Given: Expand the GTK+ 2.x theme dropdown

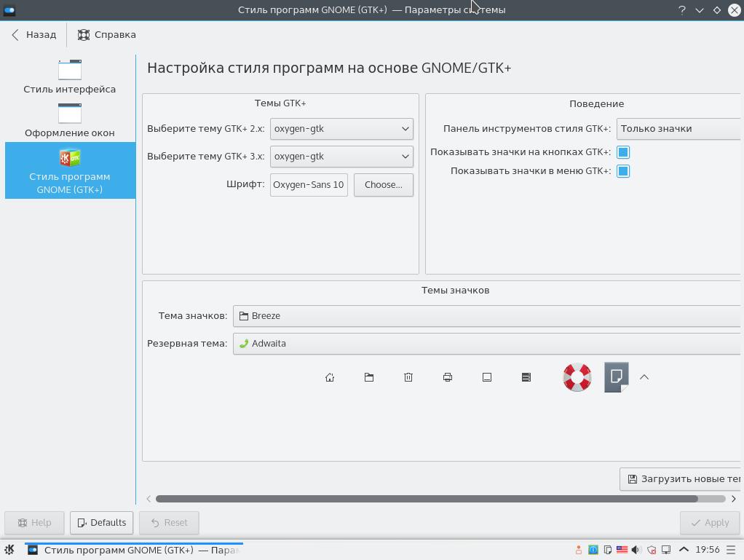Looking at the screenshot, I should click(x=341, y=129).
